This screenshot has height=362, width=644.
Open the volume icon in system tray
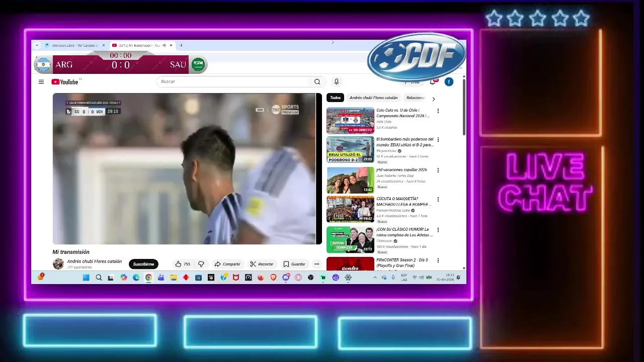(422, 278)
